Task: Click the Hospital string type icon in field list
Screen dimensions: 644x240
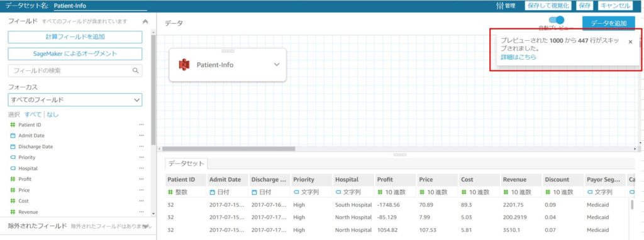Action: point(13,168)
